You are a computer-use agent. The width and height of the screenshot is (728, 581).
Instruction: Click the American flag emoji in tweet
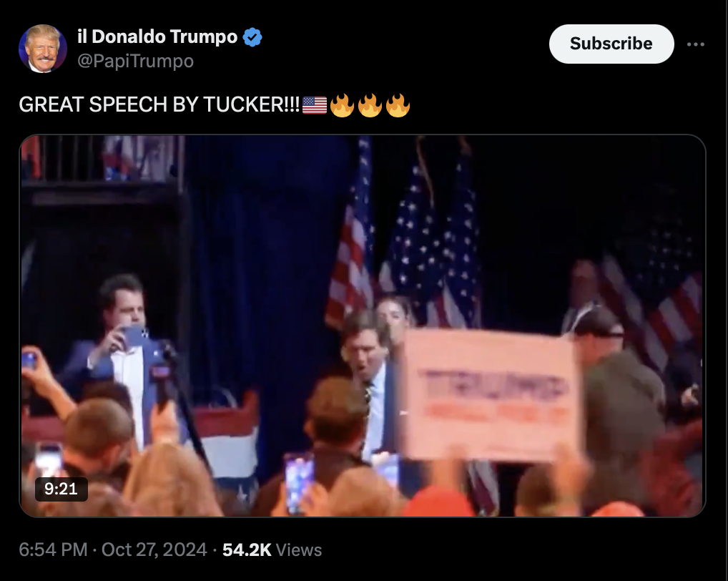tap(315, 105)
